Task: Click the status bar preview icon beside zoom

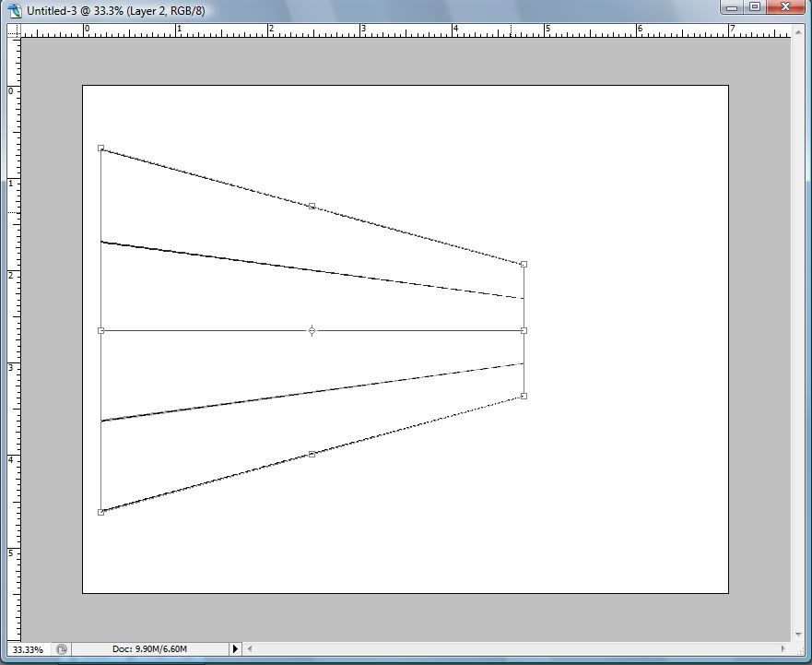Action: pyautogui.click(x=62, y=649)
